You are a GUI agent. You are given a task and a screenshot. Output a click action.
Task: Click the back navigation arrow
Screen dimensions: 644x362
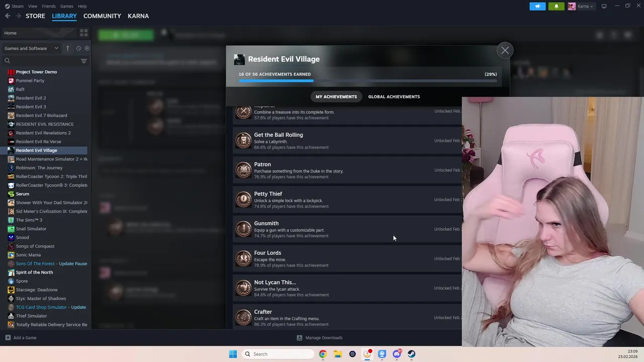[x=8, y=16]
